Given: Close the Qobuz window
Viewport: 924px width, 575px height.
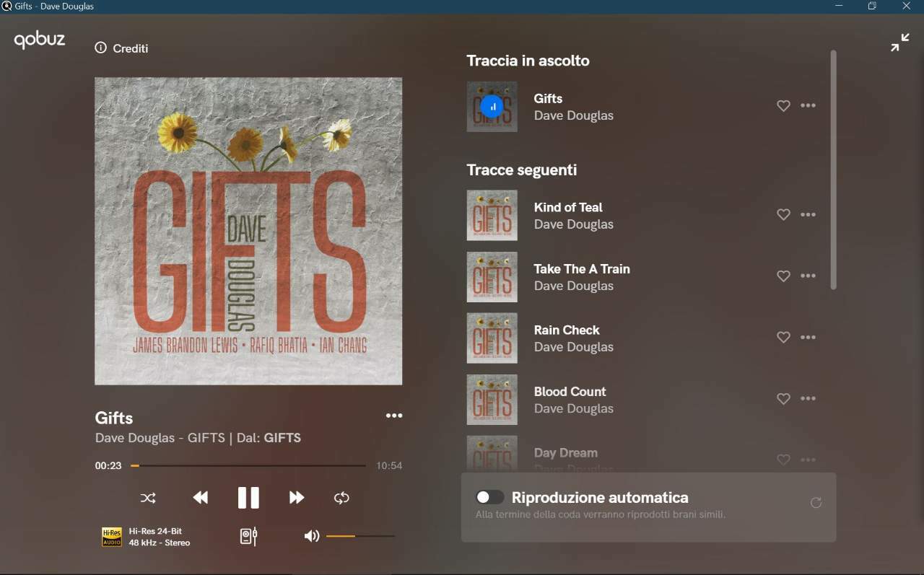Looking at the screenshot, I should click(x=906, y=6).
